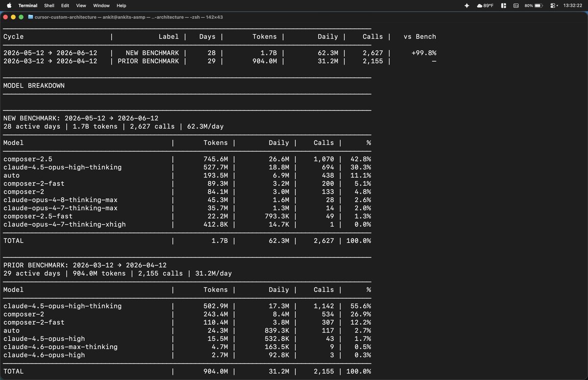Click the 1,142 calls value
The width and height of the screenshot is (588, 380).
(x=324, y=306)
